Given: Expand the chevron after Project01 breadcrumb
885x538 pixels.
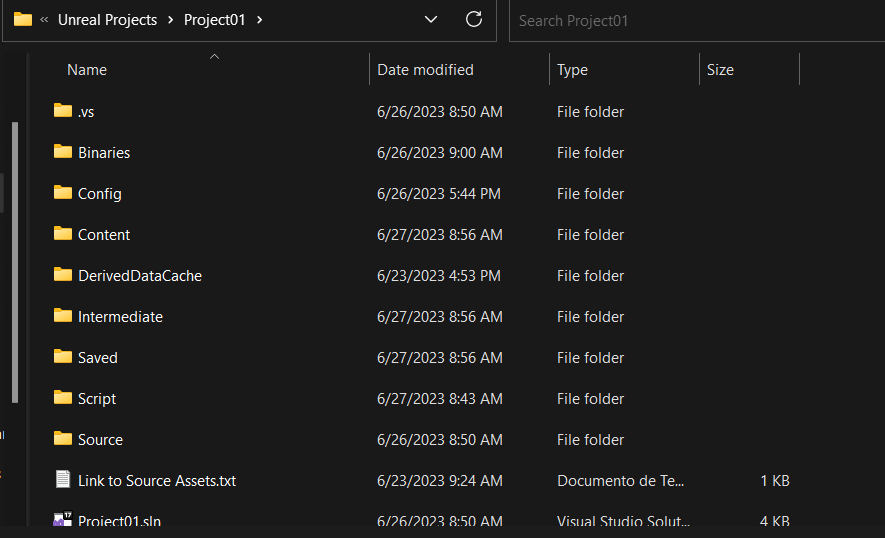Looking at the screenshot, I should (x=260, y=20).
